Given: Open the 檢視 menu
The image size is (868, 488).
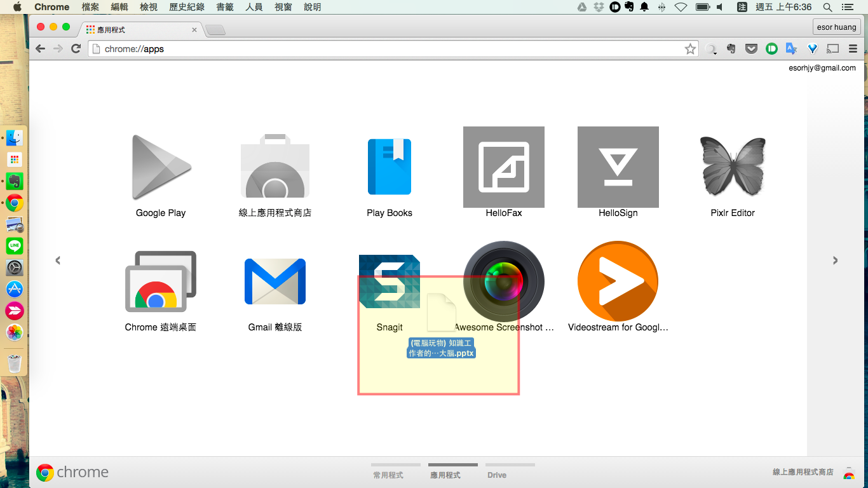Looking at the screenshot, I should 149,7.
